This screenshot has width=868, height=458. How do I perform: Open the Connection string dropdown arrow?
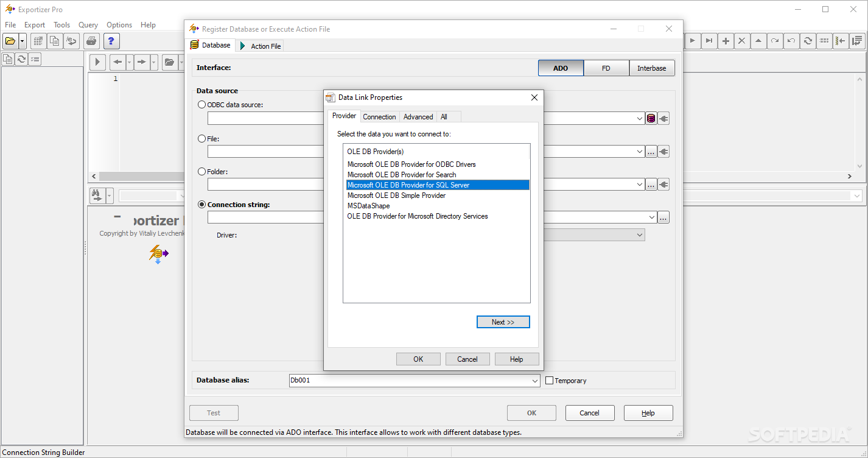652,217
